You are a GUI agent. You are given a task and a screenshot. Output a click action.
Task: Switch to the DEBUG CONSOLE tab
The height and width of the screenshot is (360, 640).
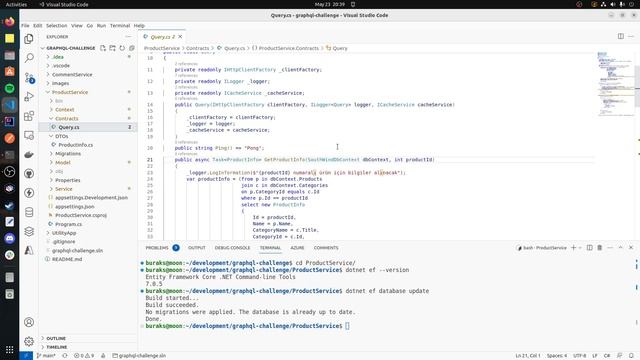pos(232,248)
